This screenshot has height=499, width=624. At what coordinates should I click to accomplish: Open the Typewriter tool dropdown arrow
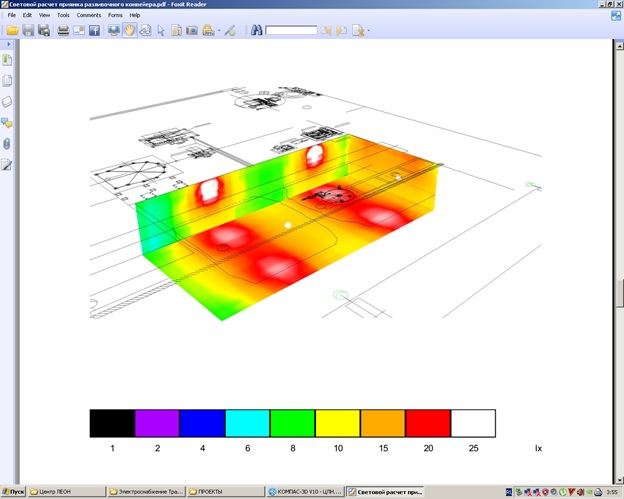[x=219, y=31]
